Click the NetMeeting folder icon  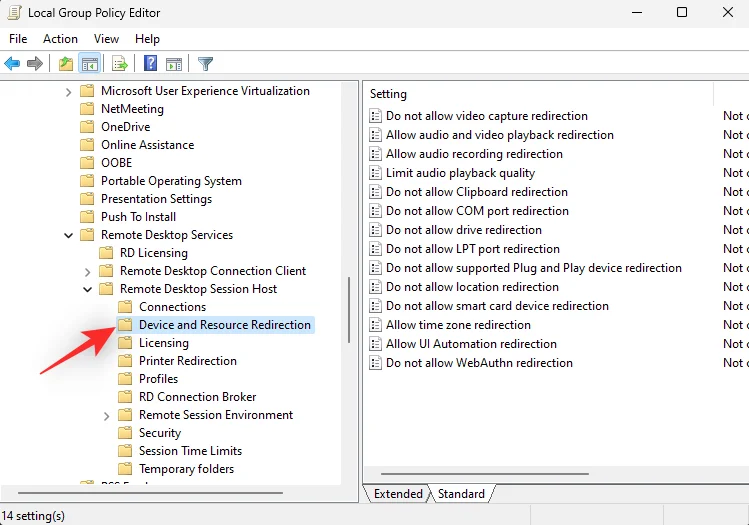point(87,109)
